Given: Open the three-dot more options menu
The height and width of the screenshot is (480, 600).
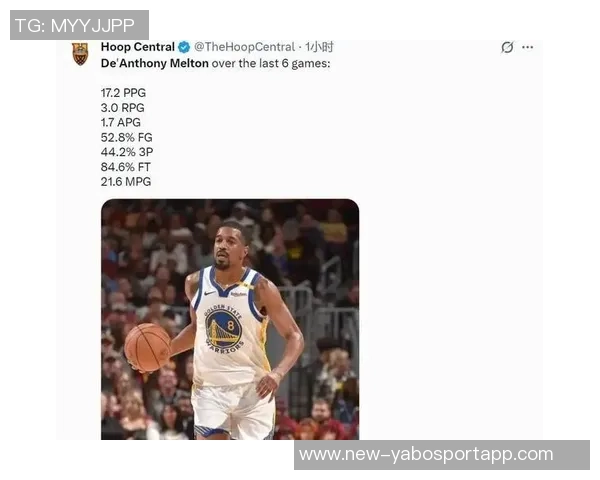Looking at the screenshot, I should tap(528, 47).
